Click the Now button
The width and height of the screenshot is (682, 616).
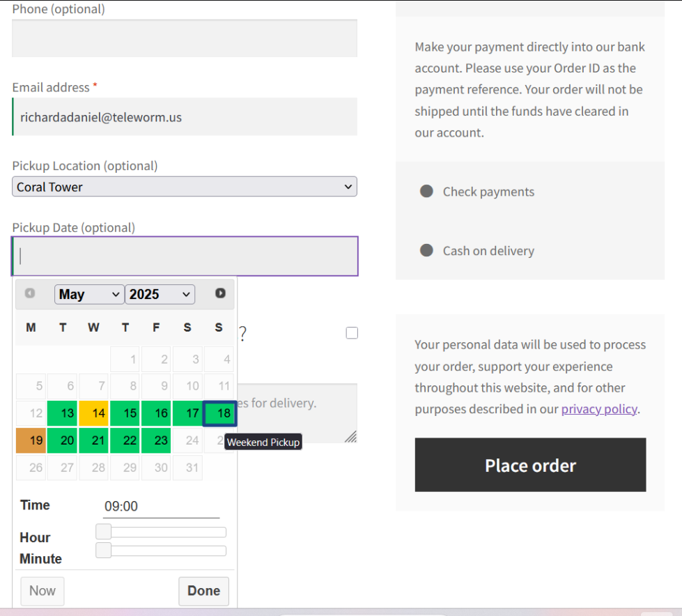[x=42, y=591]
